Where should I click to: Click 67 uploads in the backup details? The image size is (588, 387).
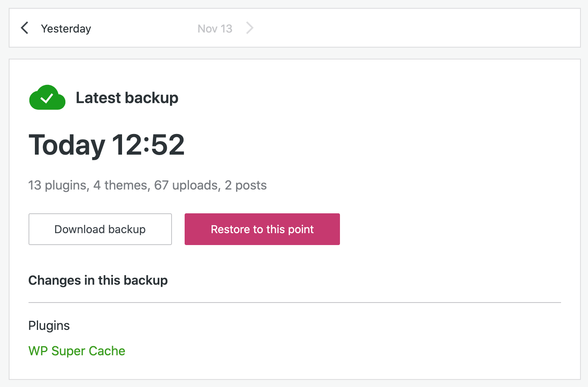coord(186,185)
